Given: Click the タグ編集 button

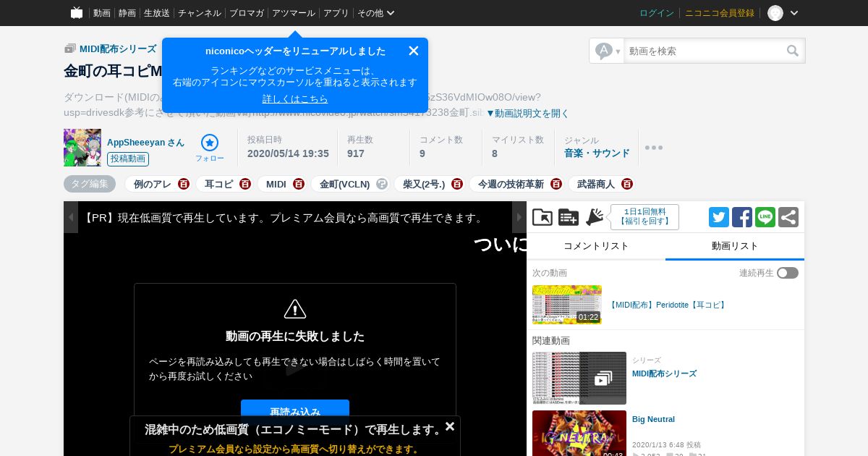Looking at the screenshot, I should 90,184.
